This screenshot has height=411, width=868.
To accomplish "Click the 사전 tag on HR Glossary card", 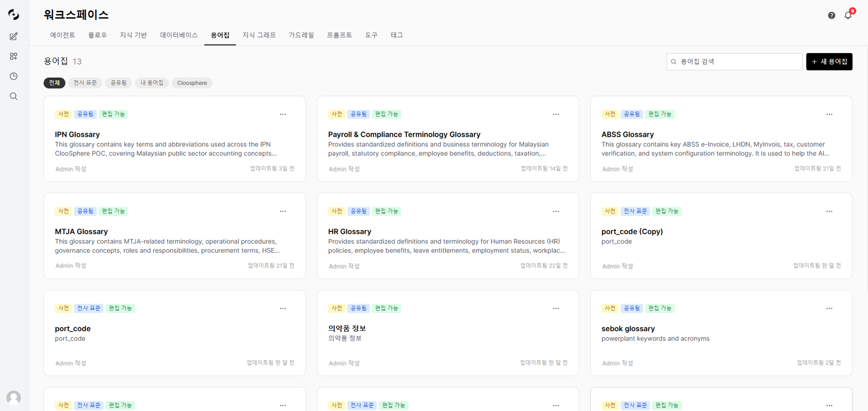I will tap(337, 211).
